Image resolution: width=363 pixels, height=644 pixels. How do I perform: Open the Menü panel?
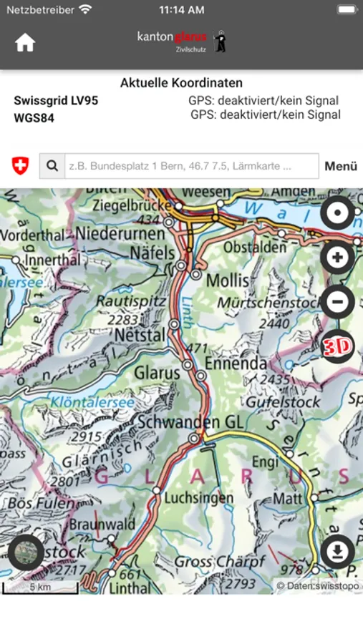coord(341,166)
